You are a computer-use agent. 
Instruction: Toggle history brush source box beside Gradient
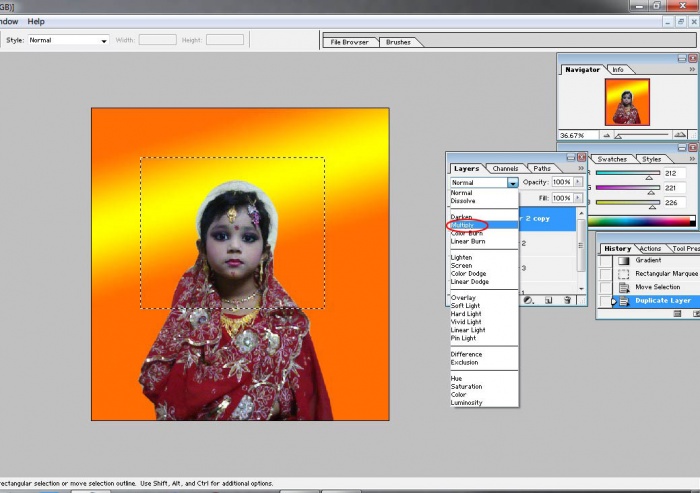[606, 260]
